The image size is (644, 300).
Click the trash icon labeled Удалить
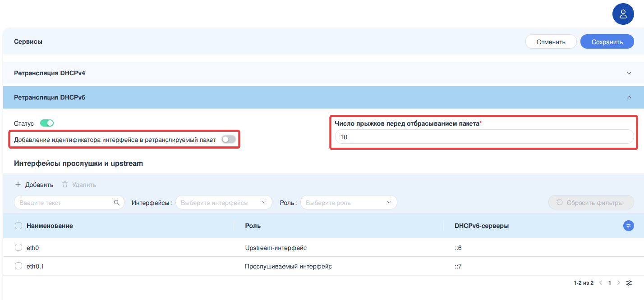(x=65, y=185)
